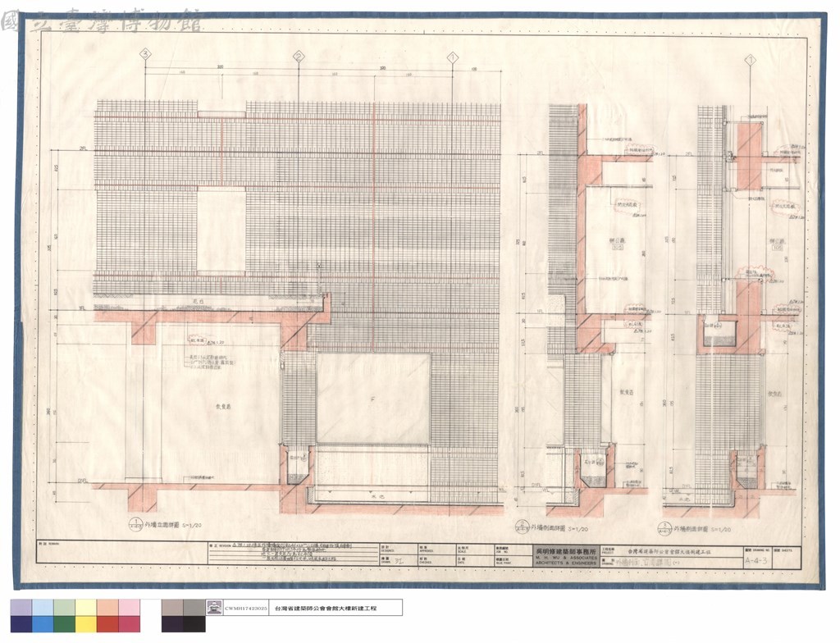Click grid line bubble 1 above the elevation drawing

(x=453, y=57)
